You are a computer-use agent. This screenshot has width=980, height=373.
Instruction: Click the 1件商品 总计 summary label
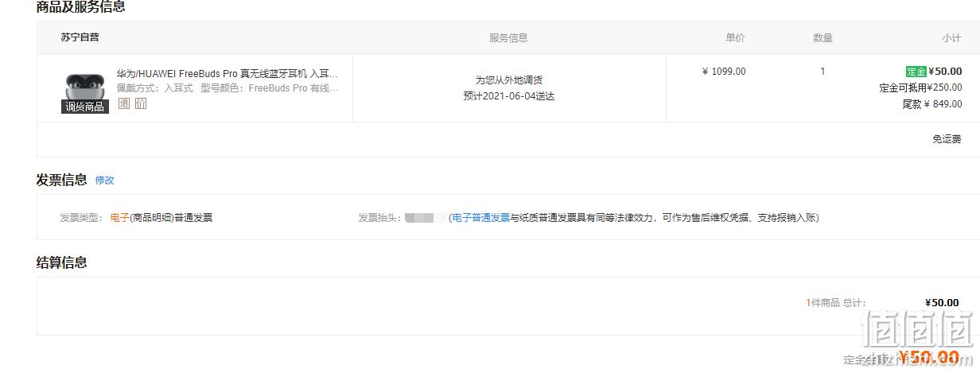point(835,303)
